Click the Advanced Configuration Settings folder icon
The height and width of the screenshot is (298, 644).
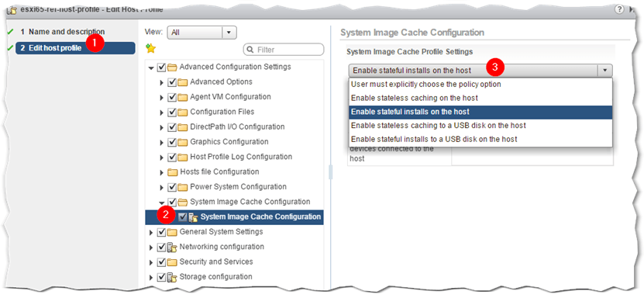click(x=172, y=67)
